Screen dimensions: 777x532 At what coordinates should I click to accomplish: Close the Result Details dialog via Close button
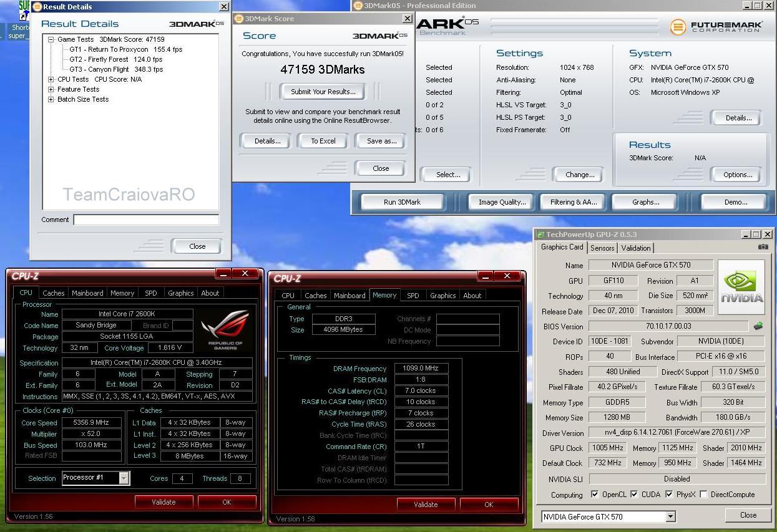(x=197, y=246)
